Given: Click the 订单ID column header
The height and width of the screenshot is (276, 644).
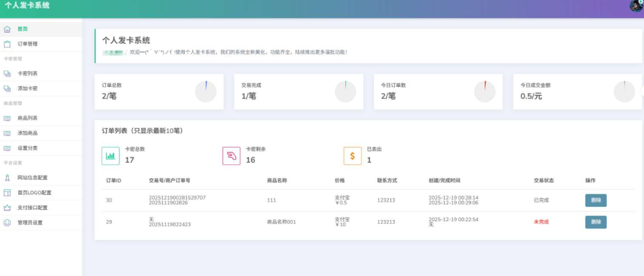Looking at the screenshot, I should point(113,180).
